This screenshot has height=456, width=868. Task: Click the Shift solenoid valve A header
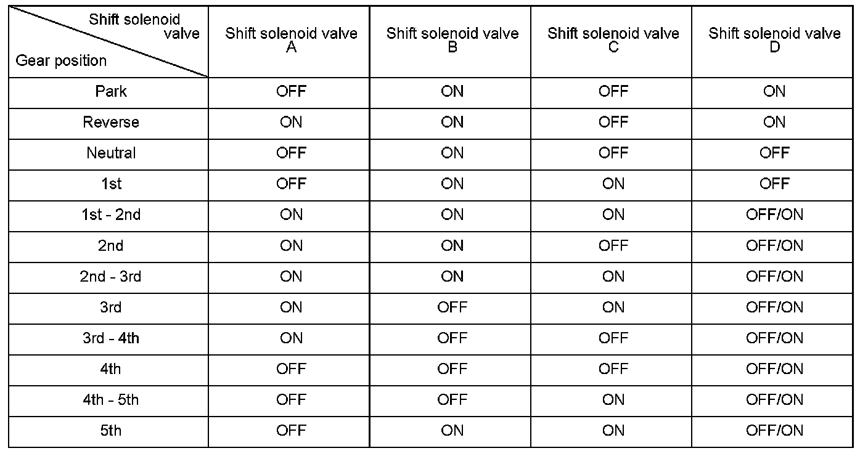pos(291,39)
